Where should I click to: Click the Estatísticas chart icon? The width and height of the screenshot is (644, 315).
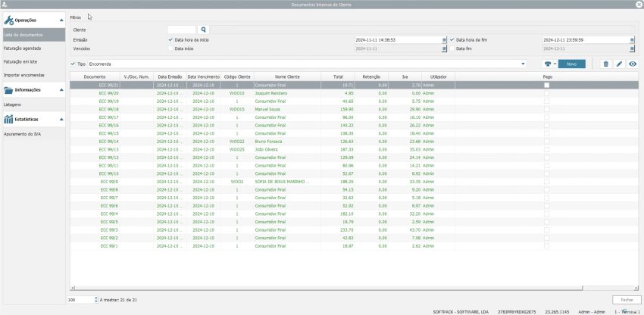(9, 119)
